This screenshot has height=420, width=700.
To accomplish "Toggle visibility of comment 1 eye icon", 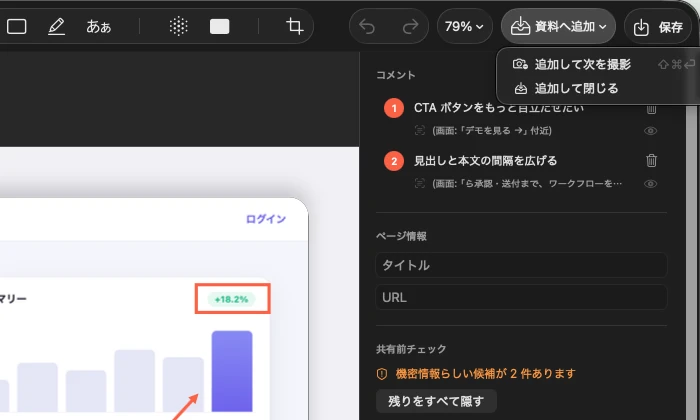I will click(650, 131).
